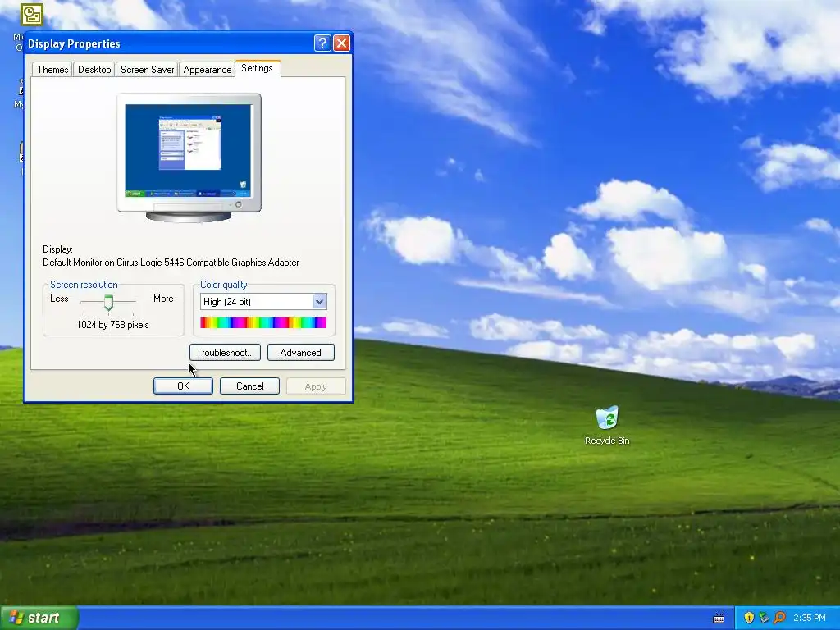Confirm with the OK button
This screenshot has height=630, width=840.
183,386
